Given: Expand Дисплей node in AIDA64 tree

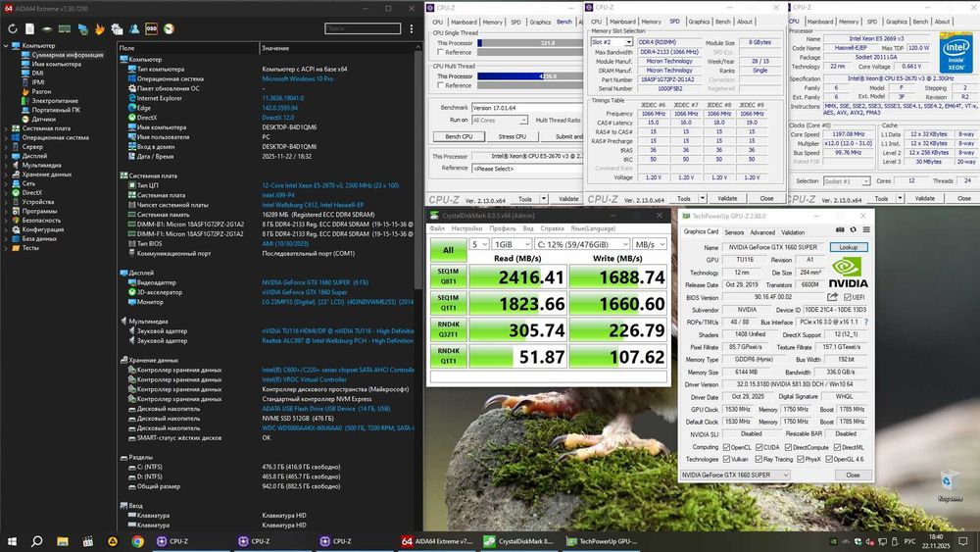Looking at the screenshot, I should 6,156.
